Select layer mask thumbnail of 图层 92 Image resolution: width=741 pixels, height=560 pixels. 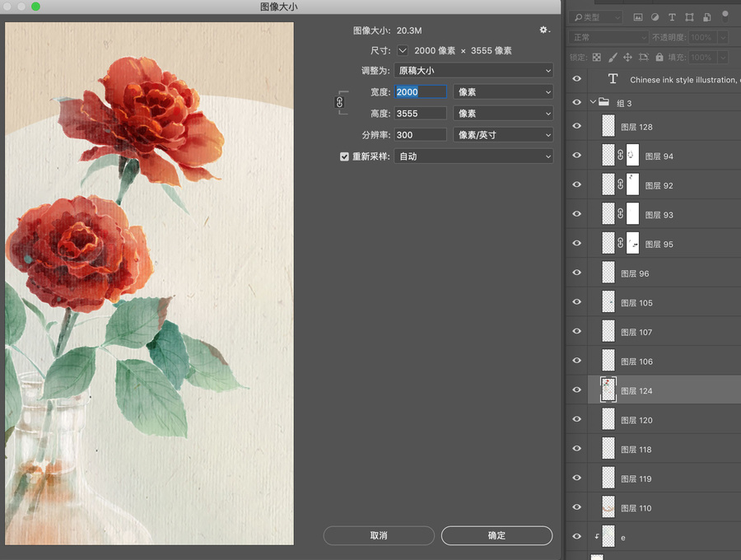click(632, 184)
